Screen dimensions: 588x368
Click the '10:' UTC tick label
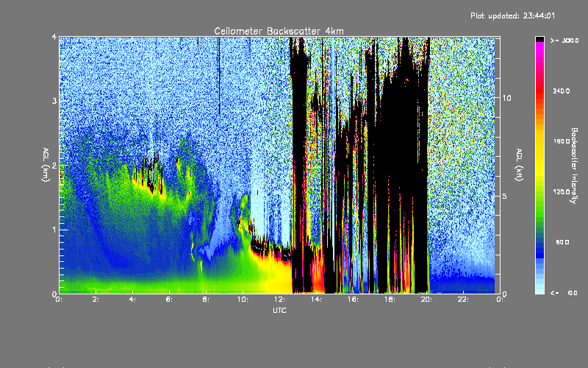(243, 300)
